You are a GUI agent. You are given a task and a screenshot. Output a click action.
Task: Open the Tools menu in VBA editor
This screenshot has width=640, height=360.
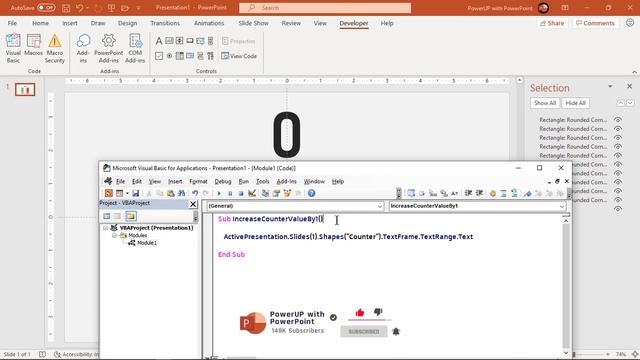click(x=262, y=182)
